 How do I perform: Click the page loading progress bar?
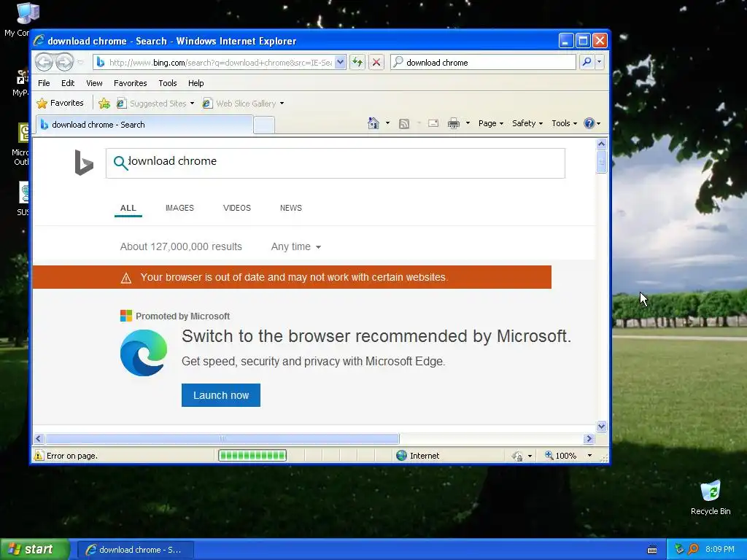pos(252,456)
